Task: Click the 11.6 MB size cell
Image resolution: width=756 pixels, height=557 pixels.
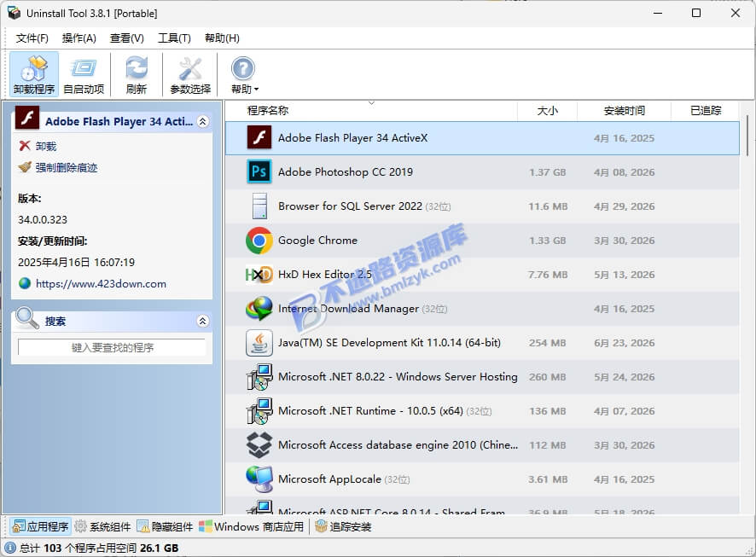Action: [548, 206]
